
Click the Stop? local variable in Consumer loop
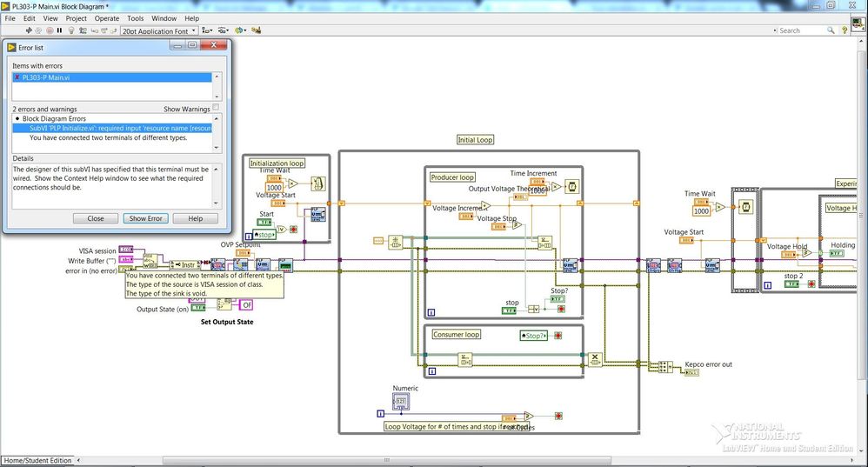point(534,336)
